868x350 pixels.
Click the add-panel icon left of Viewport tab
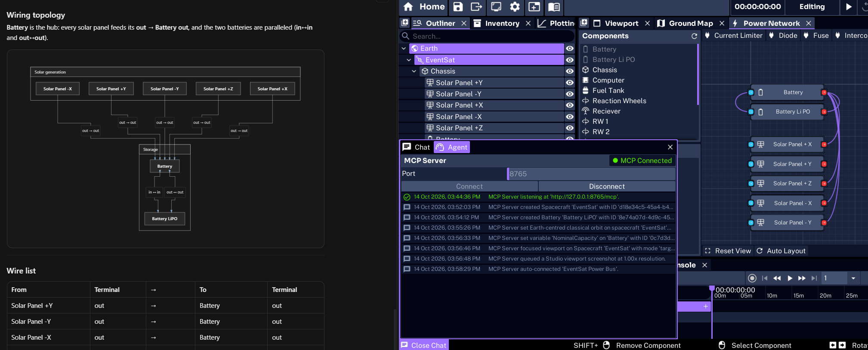584,23
